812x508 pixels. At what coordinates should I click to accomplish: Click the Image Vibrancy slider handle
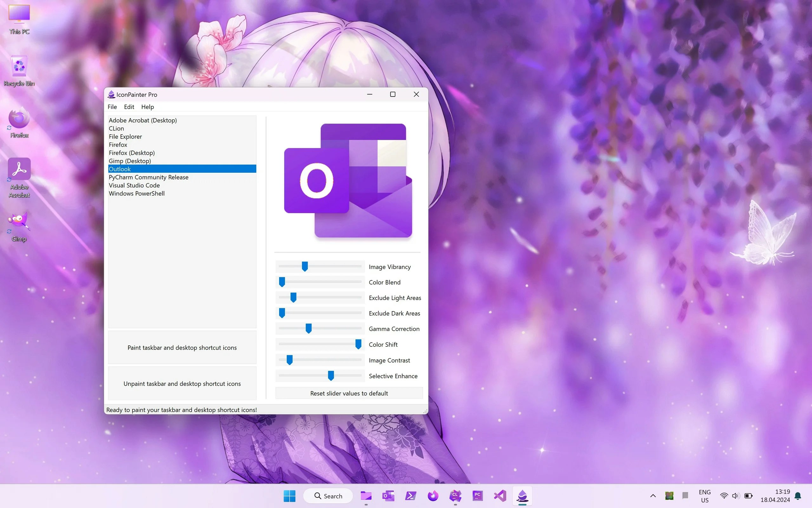[x=305, y=266]
